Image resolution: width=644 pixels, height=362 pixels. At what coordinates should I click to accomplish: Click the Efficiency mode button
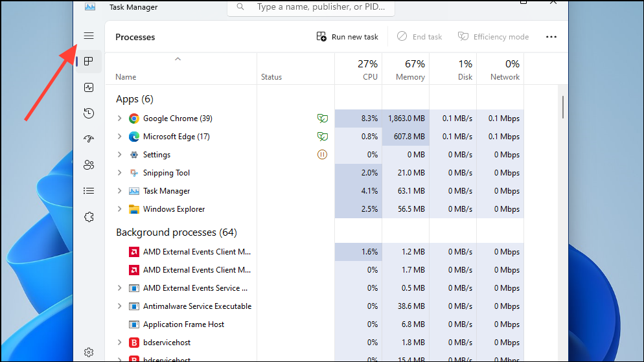click(493, 36)
